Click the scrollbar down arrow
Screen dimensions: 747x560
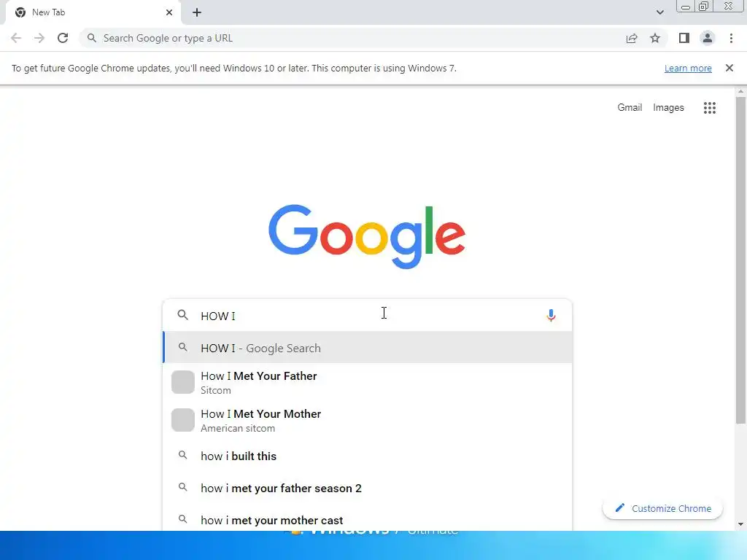741,524
